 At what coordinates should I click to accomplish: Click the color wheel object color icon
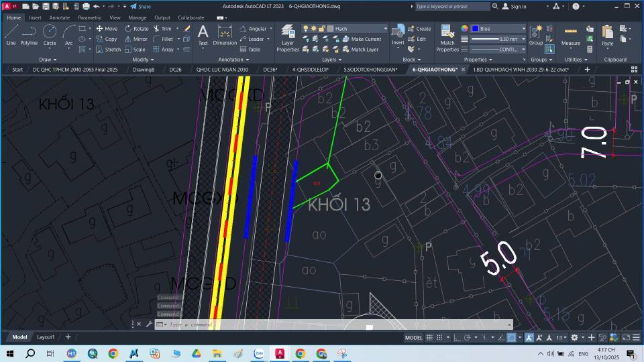[x=464, y=28]
